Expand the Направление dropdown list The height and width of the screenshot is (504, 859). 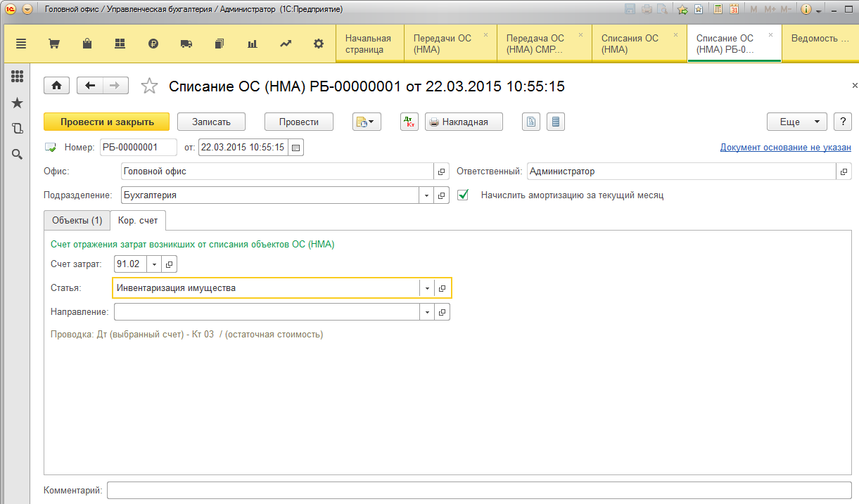click(x=426, y=311)
